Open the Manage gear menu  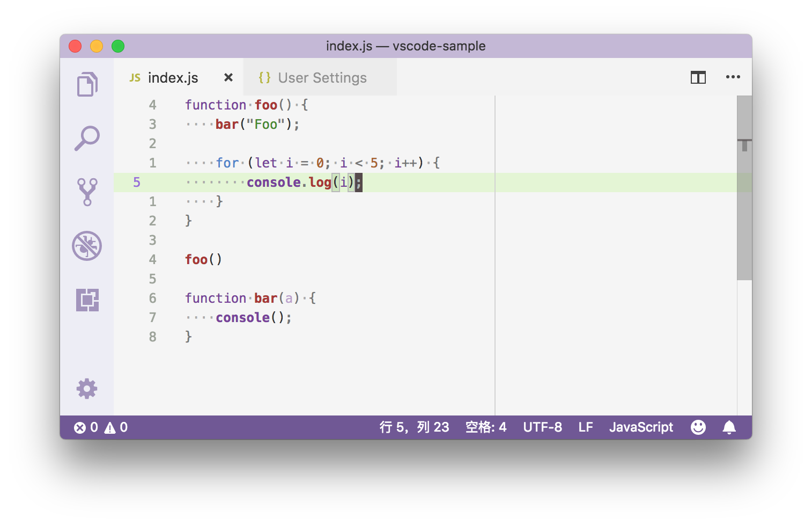(x=87, y=389)
